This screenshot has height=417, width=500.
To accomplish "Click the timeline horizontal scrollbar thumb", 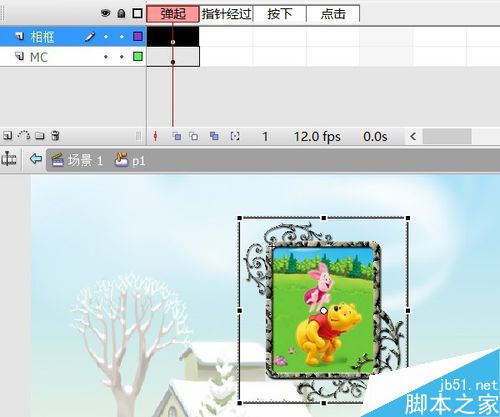I will point(447,136).
